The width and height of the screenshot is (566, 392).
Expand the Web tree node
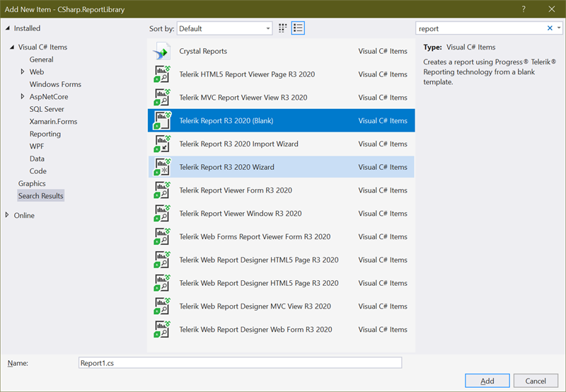tap(23, 72)
